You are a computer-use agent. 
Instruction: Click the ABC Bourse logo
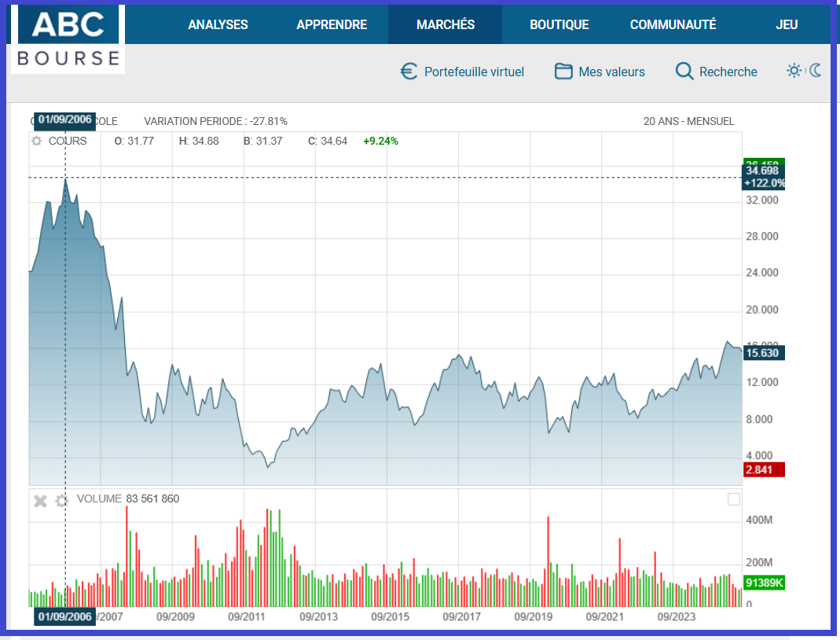pyautogui.click(x=68, y=38)
